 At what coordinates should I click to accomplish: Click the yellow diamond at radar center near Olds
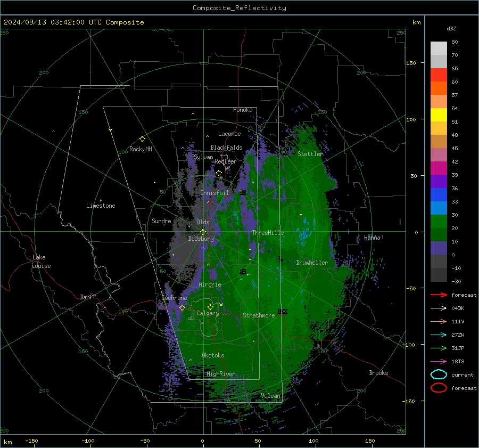click(203, 232)
